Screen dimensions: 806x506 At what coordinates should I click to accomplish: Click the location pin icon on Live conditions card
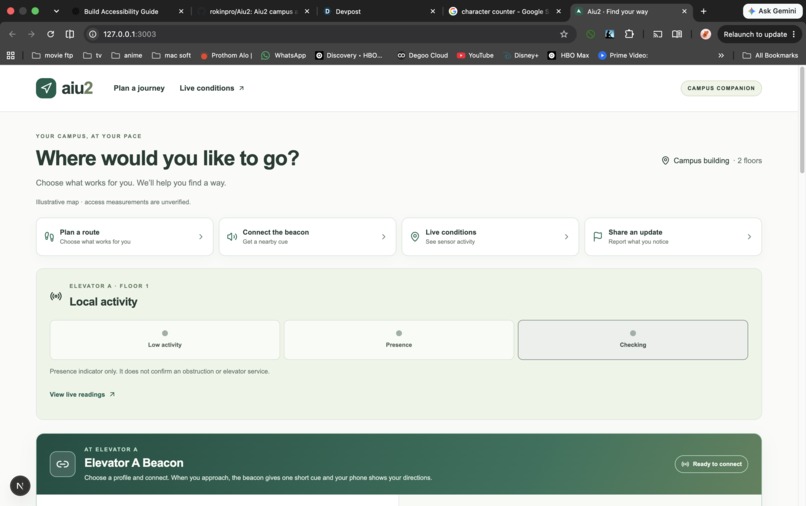point(415,237)
